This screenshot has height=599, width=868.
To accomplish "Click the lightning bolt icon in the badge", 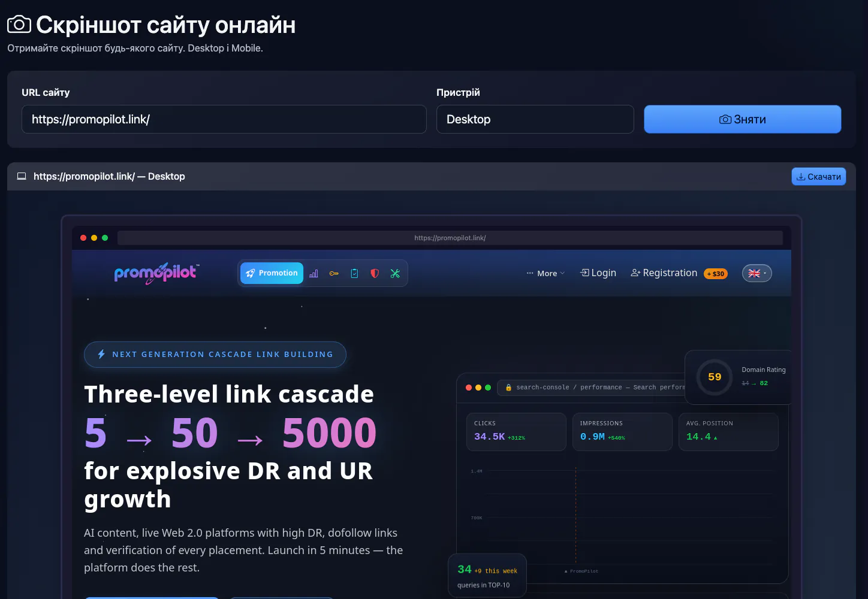I will [101, 354].
